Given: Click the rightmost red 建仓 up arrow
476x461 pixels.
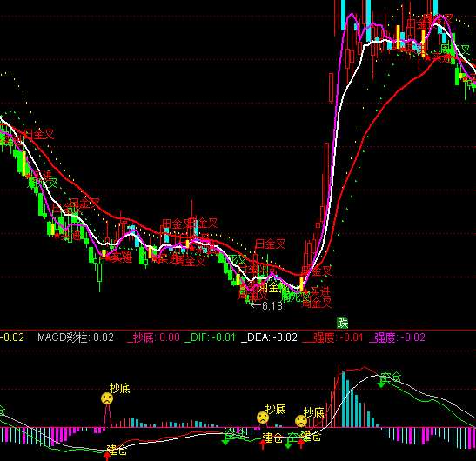Looking at the screenshot, I should (x=301, y=444).
